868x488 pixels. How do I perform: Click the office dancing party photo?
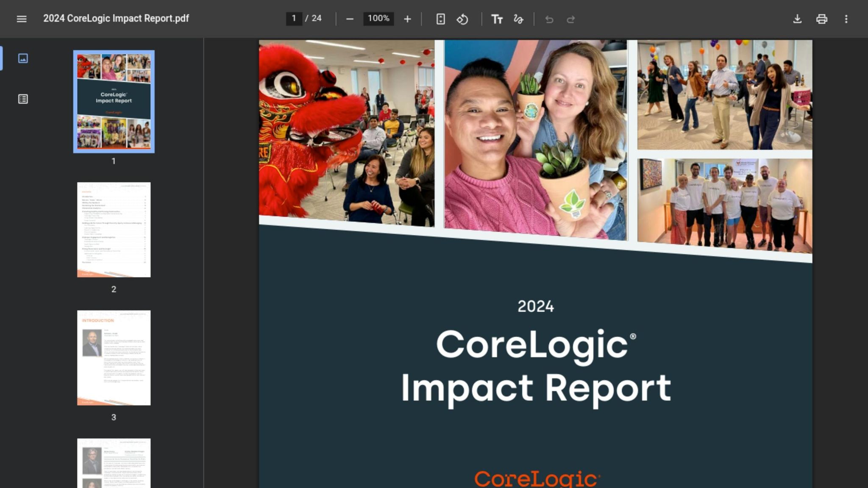(725, 94)
